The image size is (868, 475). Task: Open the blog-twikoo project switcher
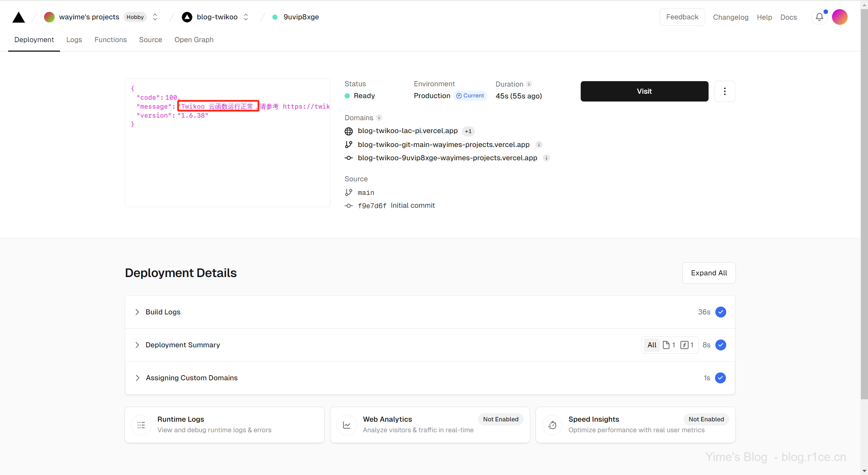[x=246, y=17]
